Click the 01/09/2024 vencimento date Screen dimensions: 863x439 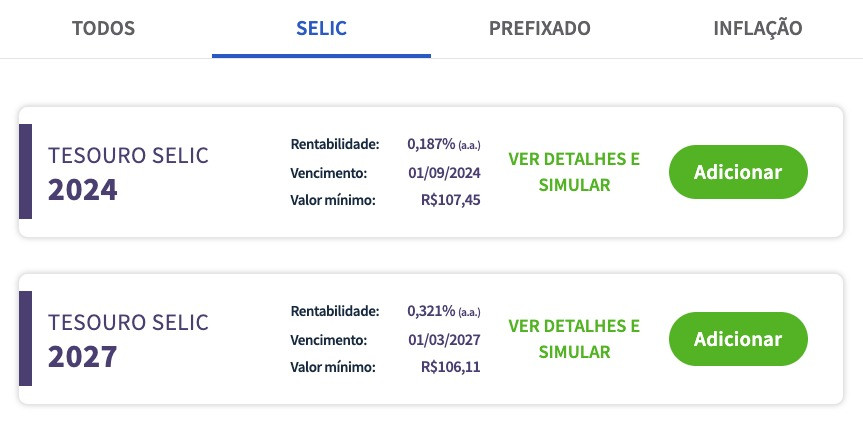(444, 173)
